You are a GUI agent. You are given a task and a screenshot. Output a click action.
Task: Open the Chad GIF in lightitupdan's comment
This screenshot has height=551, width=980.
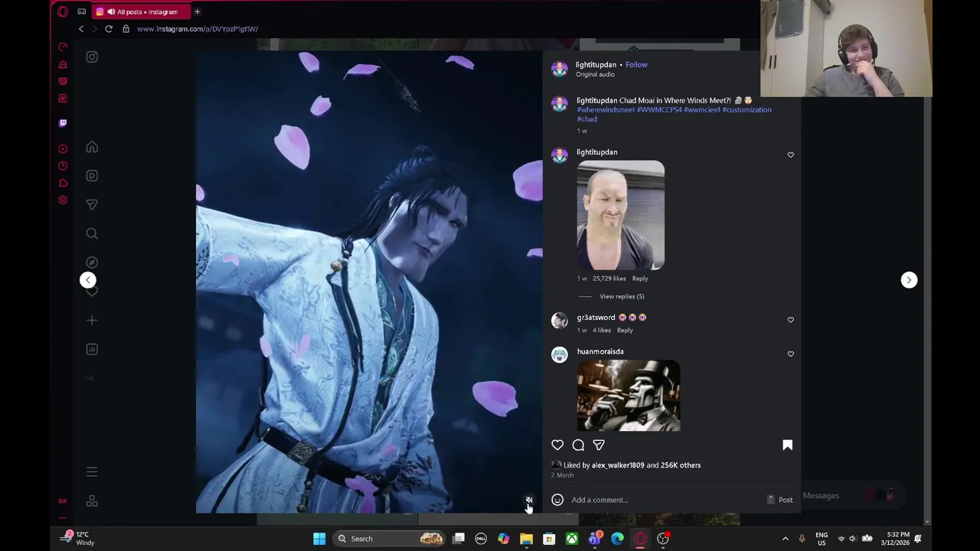[x=621, y=216]
